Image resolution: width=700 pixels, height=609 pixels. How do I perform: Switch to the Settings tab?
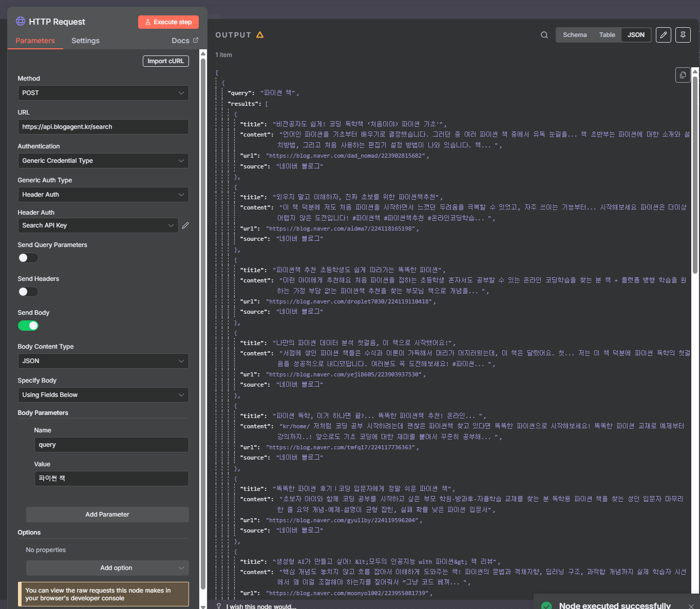tap(85, 41)
